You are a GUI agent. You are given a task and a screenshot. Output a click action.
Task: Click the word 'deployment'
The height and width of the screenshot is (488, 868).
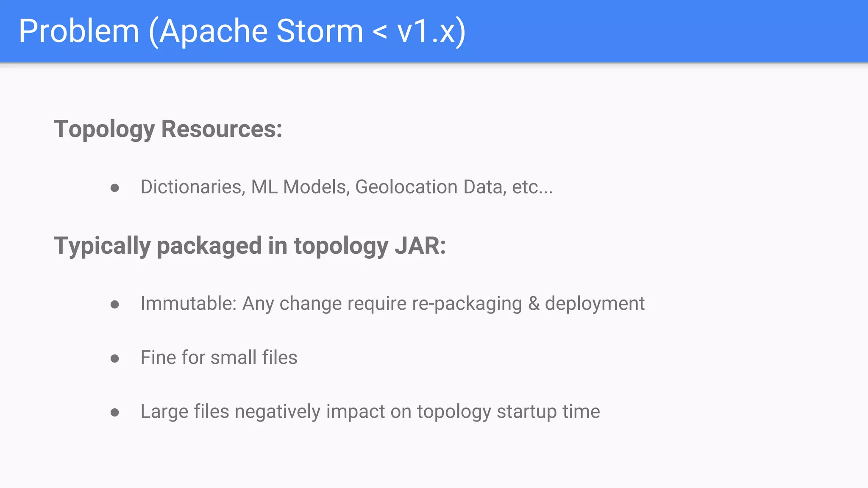click(x=594, y=303)
